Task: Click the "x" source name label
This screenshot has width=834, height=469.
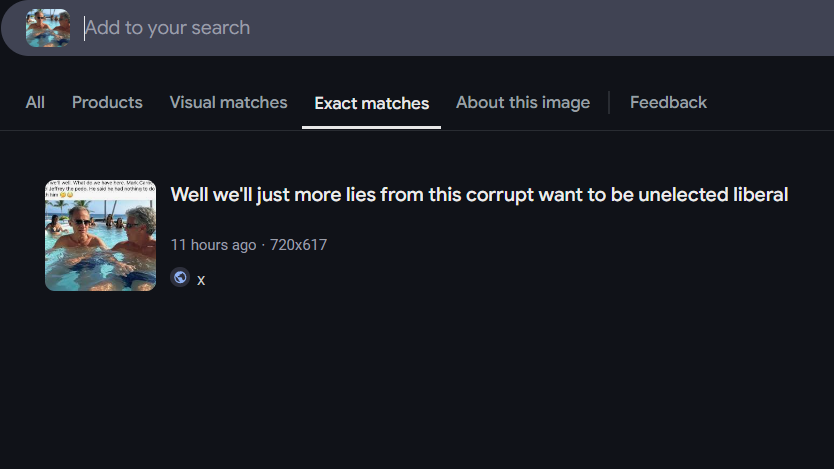Action: 201,280
